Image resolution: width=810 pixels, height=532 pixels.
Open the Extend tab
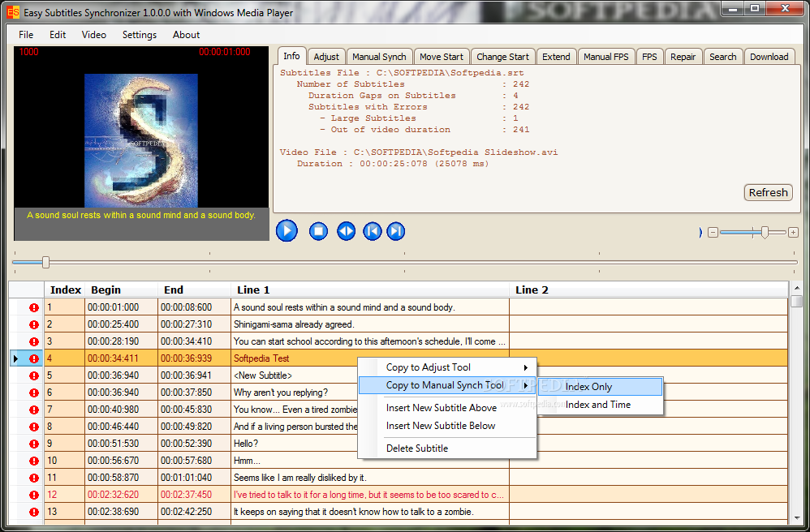point(556,57)
